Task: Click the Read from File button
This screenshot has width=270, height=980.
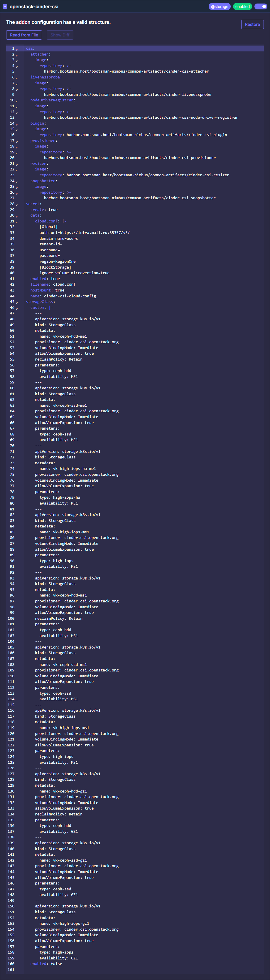Action: click(x=24, y=35)
